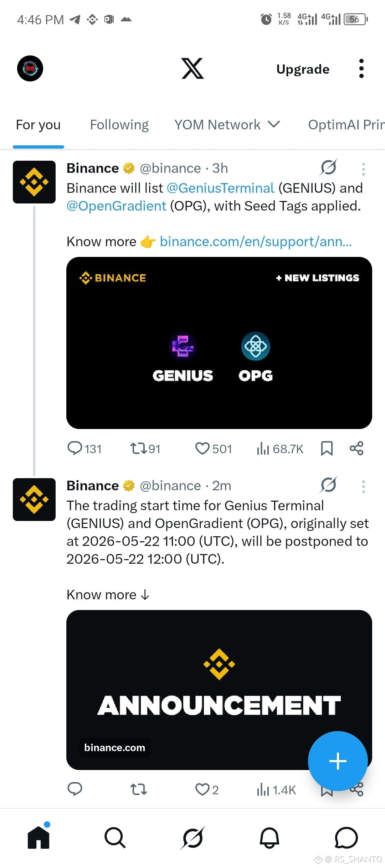Open three-dot menu on the 3h Binance post

click(x=363, y=169)
